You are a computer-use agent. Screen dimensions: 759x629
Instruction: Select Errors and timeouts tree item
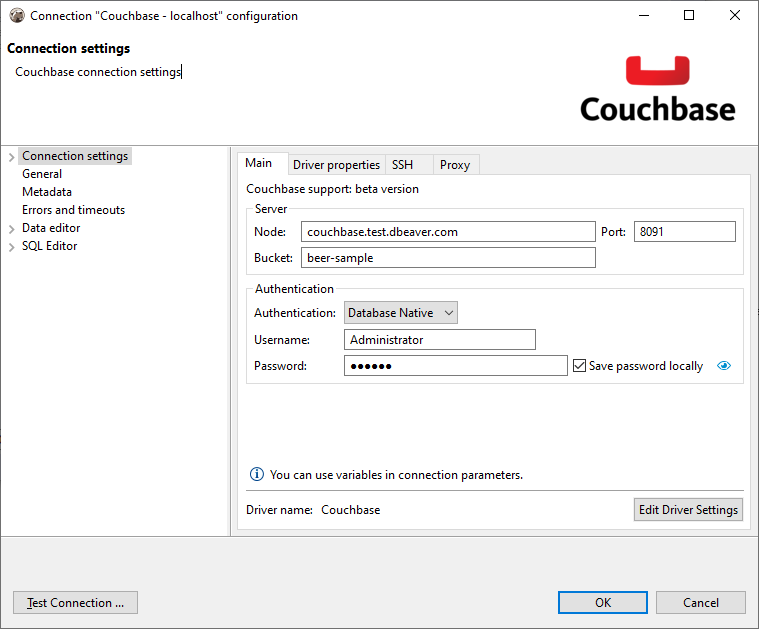click(x=74, y=210)
